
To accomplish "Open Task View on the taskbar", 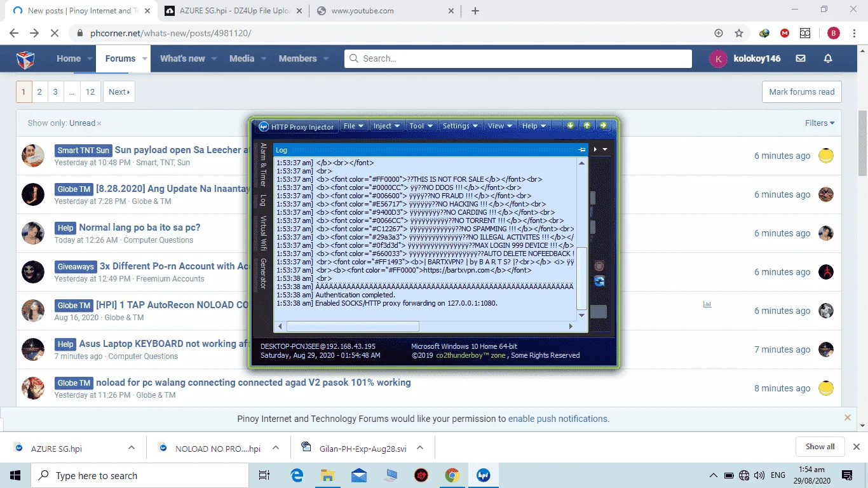I will 265,475.
